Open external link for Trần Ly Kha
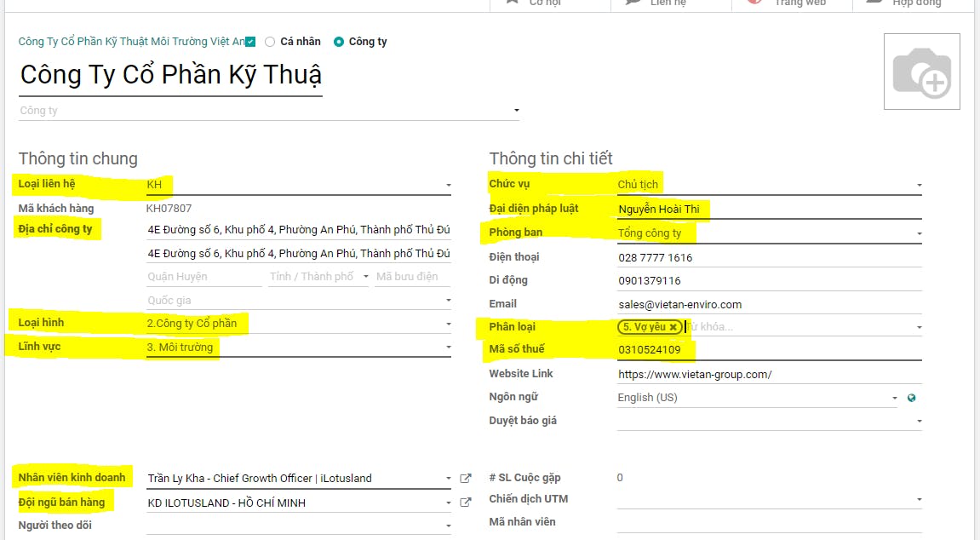 [x=466, y=479]
